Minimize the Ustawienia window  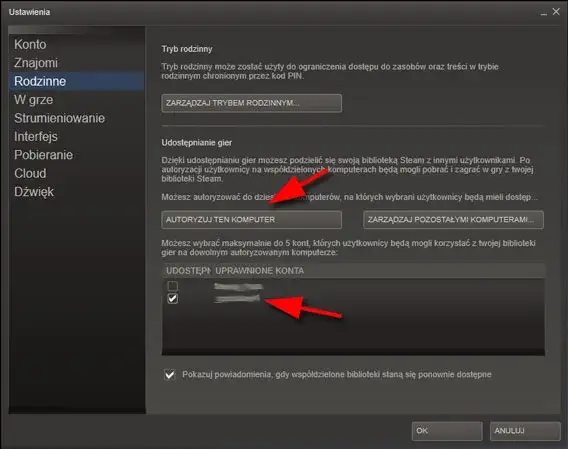click(x=543, y=13)
